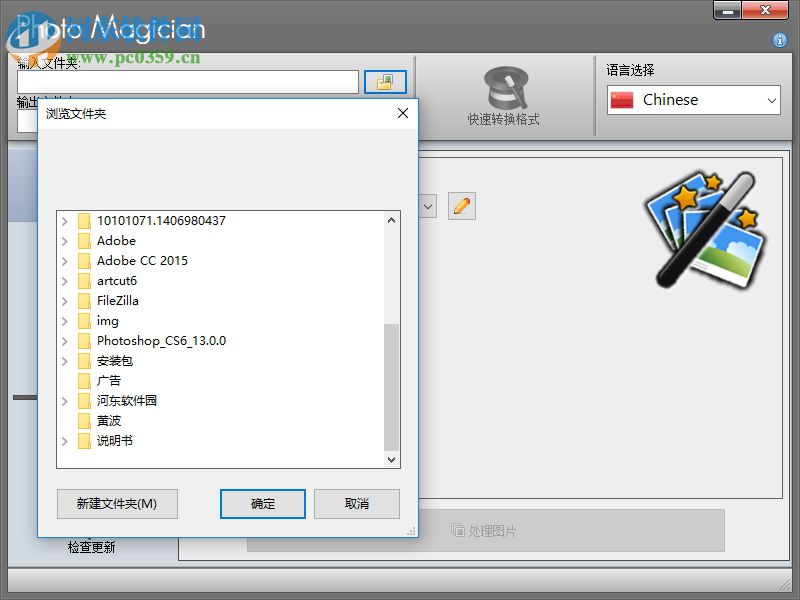Viewport: 800px width, 600px height.
Task: Open the dropdown next to the pencil icon
Action: pyautogui.click(x=428, y=206)
